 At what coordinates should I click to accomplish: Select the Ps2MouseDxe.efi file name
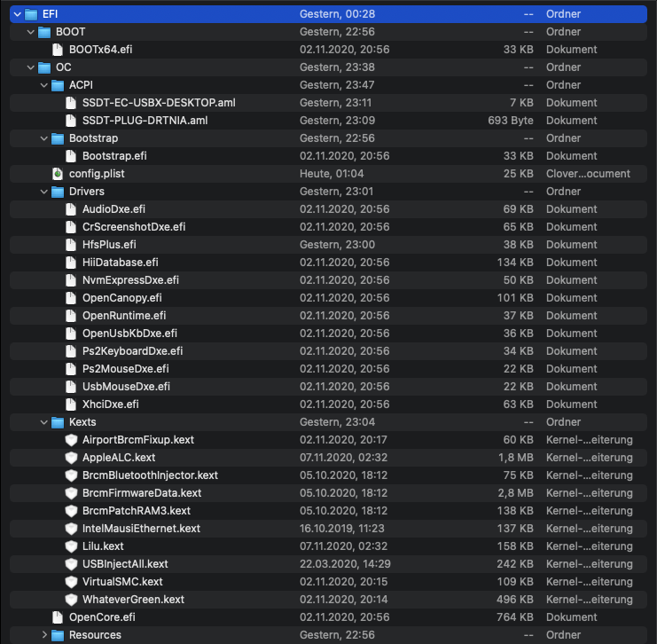[x=125, y=369]
